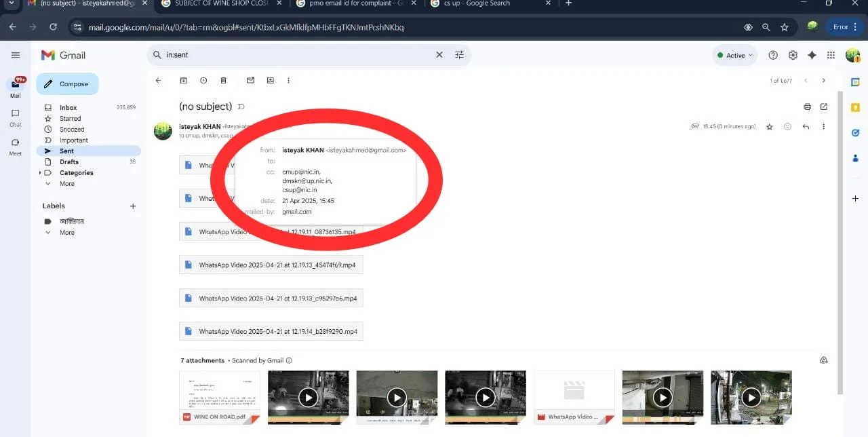Open email in new window icon
The height and width of the screenshot is (437, 868).
[x=824, y=107]
